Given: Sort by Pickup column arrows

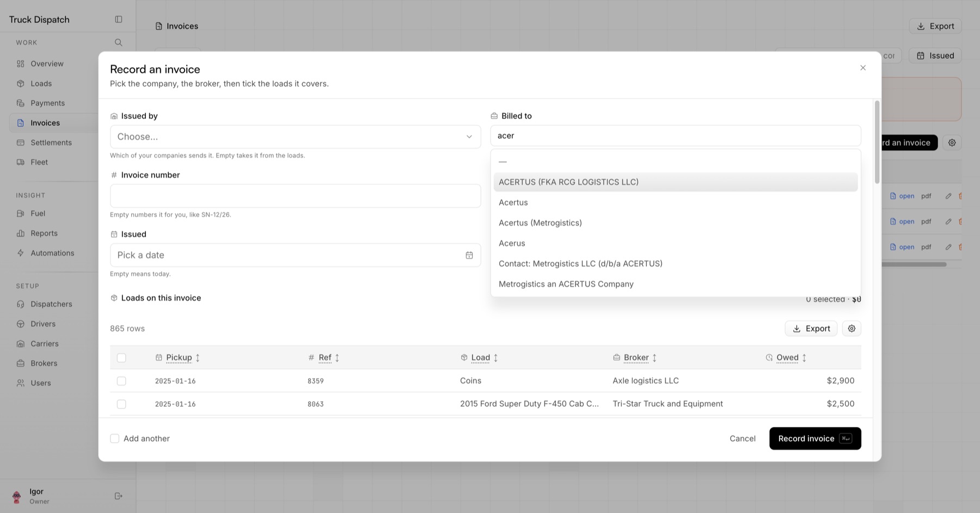Looking at the screenshot, I should point(198,358).
